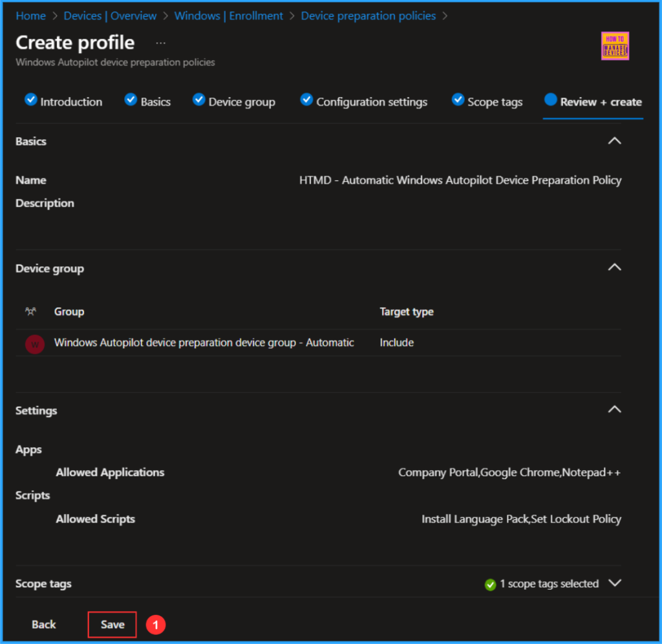Select the Review + create tab

click(593, 102)
